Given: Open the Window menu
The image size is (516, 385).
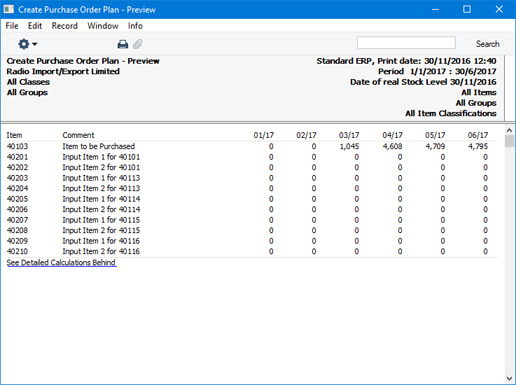Looking at the screenshot, I should (x=103, y=26).
